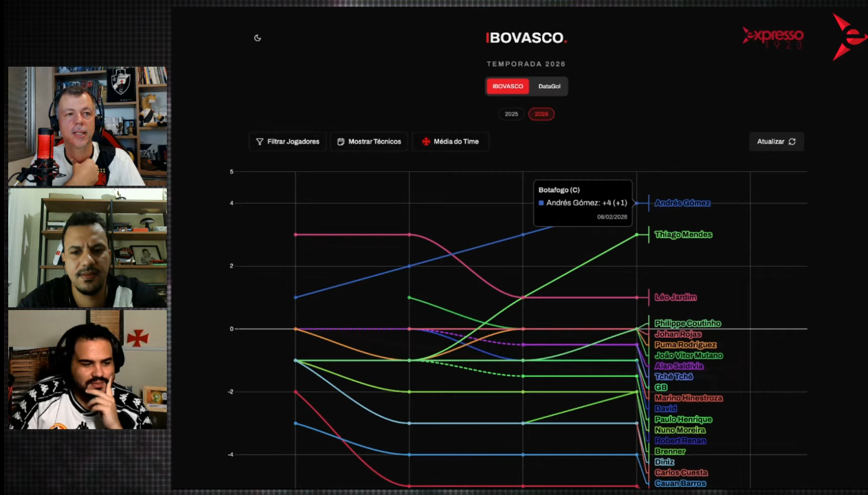Click the IBOVASCO title logo
This screenshot has width=868, height=495.
pyautogui.click(x=526, y=38)
